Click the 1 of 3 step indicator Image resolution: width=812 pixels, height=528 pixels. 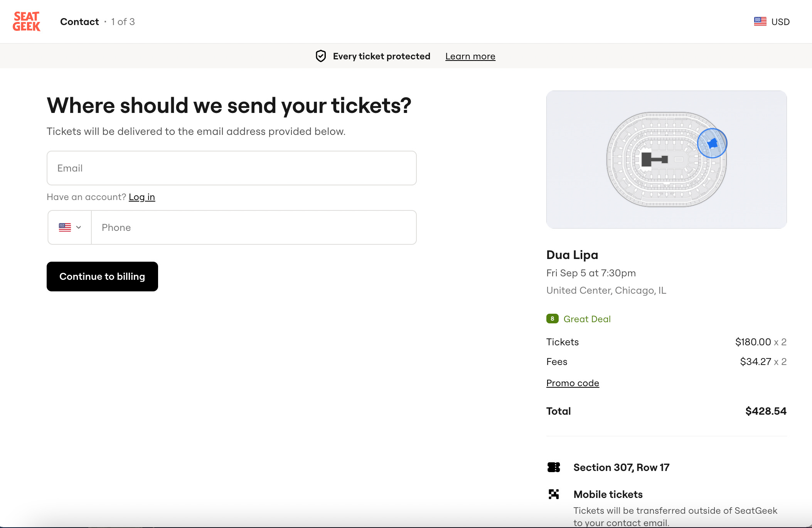(x=123, y=22)
